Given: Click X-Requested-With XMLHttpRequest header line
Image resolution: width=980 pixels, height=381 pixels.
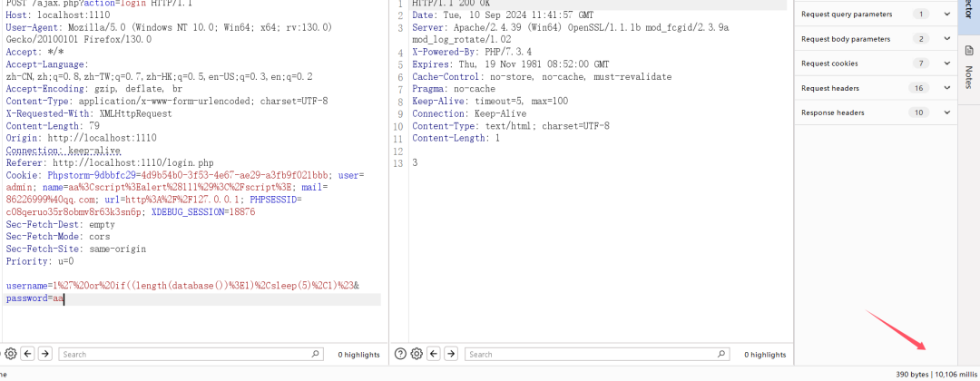Looking at the screenshot, I should pos(89,113).
